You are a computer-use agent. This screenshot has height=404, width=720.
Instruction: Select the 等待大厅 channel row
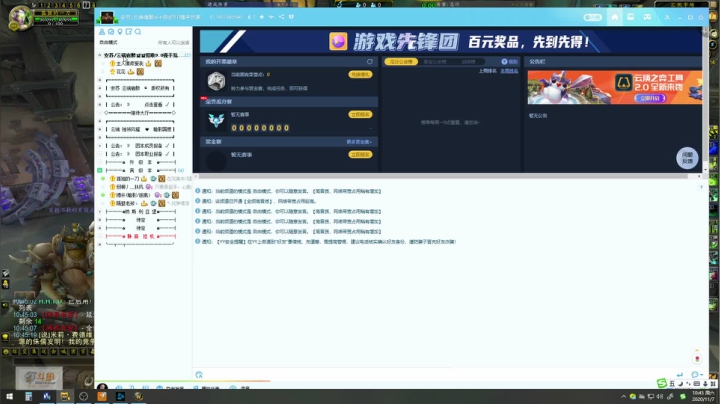[140, 113]
